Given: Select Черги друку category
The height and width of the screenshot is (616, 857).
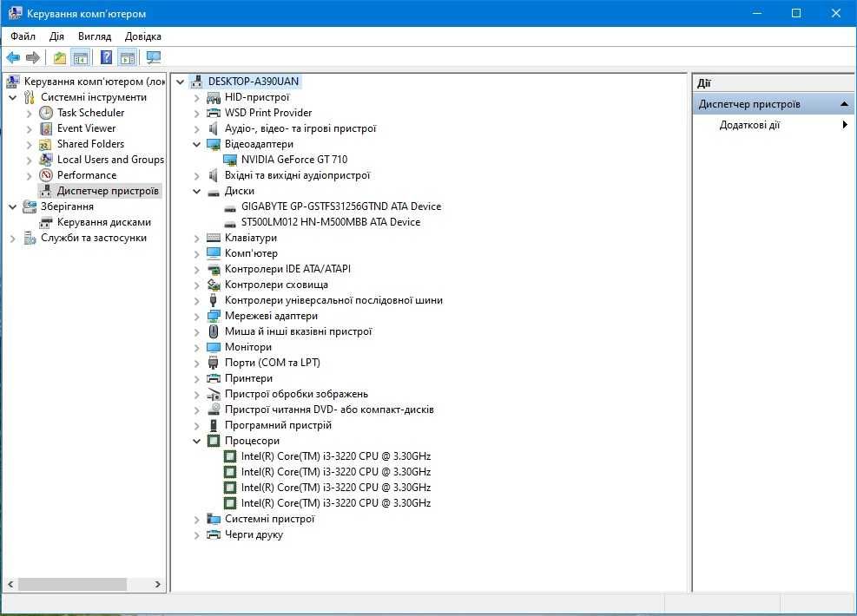Looking at the screenshot, I should [254, 534].
